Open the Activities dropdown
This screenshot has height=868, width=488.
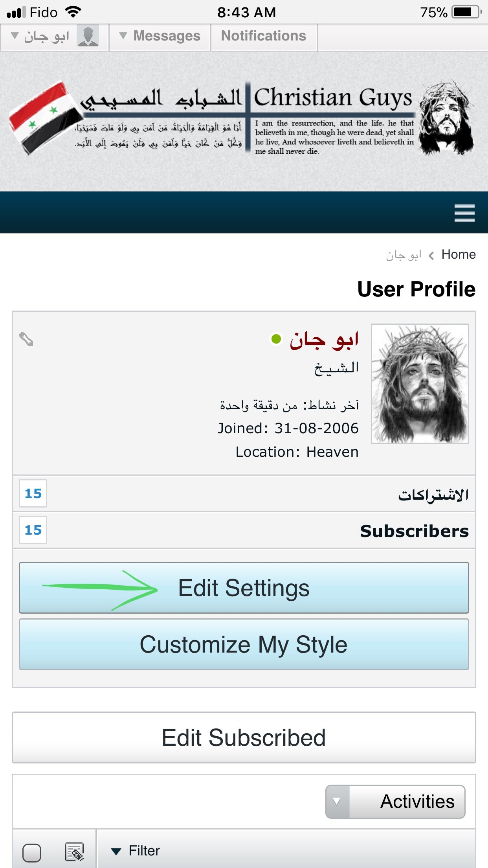(x=395, y=802)
